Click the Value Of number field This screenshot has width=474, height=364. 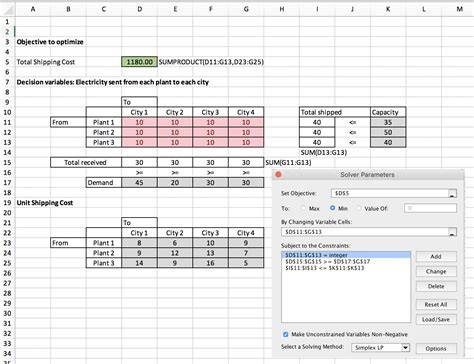click(430, 208)
